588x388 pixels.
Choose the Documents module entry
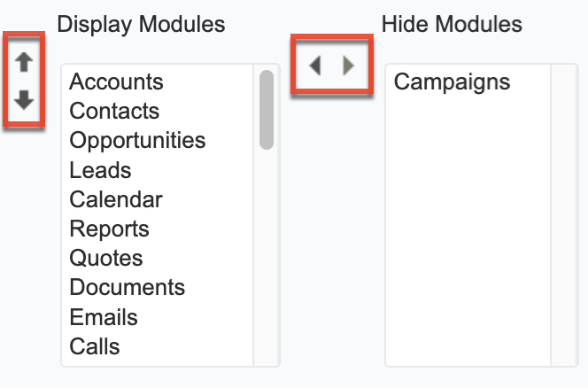click(x=127, y=288)
